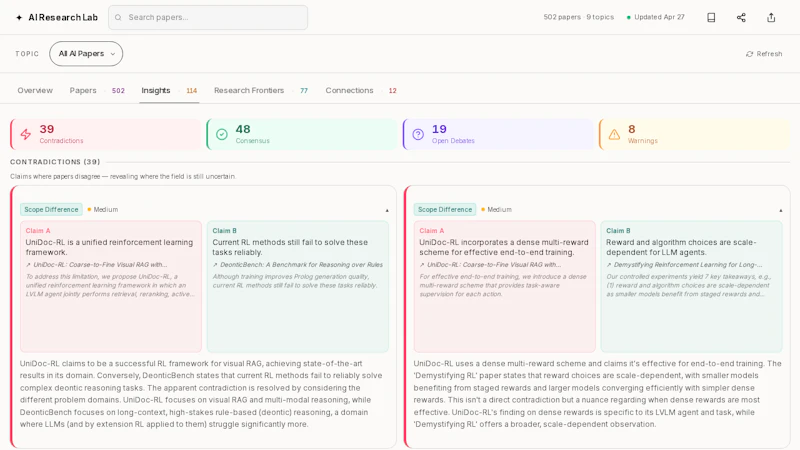
Task: Click the search magnifier icon
Action: (118, 17)
